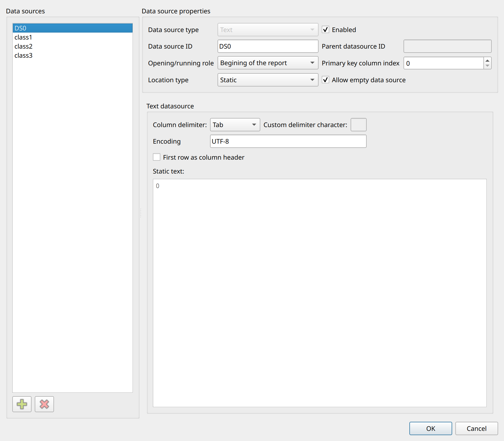
Task: Confirm with the OK button
Action: [x=431, y=428]
